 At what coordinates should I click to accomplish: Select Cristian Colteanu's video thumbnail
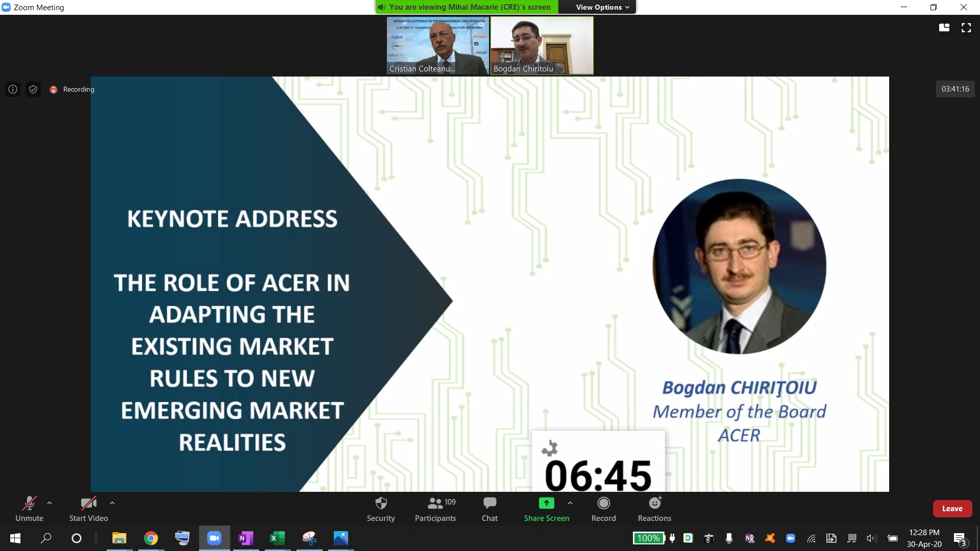437,45
